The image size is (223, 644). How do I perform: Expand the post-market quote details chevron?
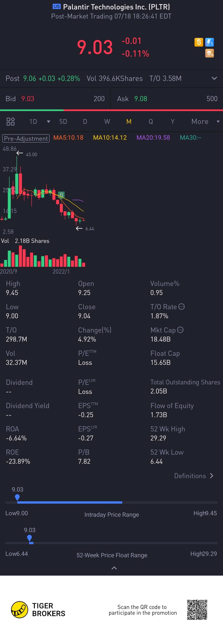click(x=214, y=78)
